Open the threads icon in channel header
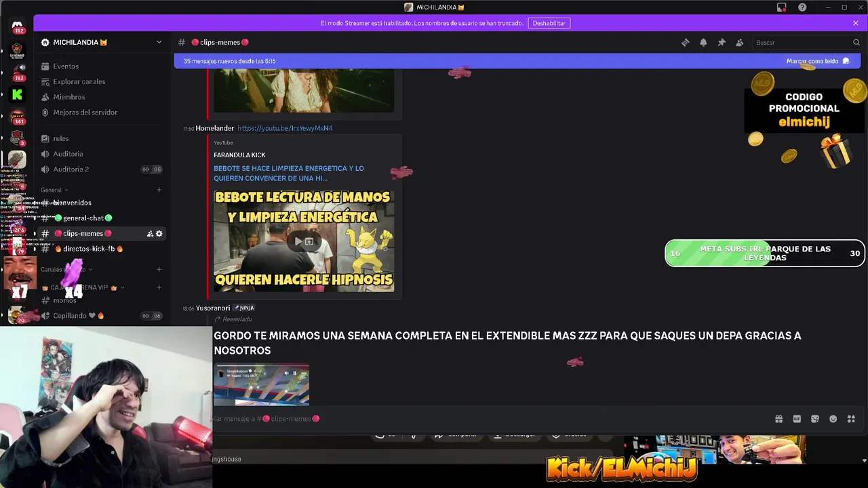868x488 pixels. (x=686, y=42)
